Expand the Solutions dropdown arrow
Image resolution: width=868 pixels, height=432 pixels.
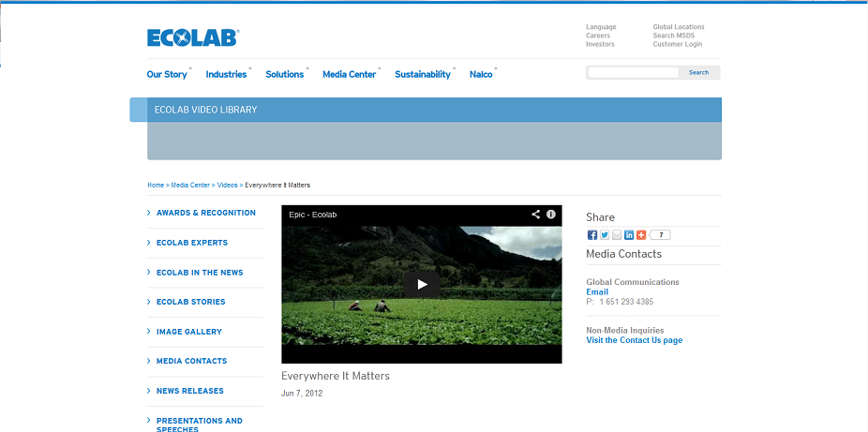pyautogui.click(x=307, y=68)
